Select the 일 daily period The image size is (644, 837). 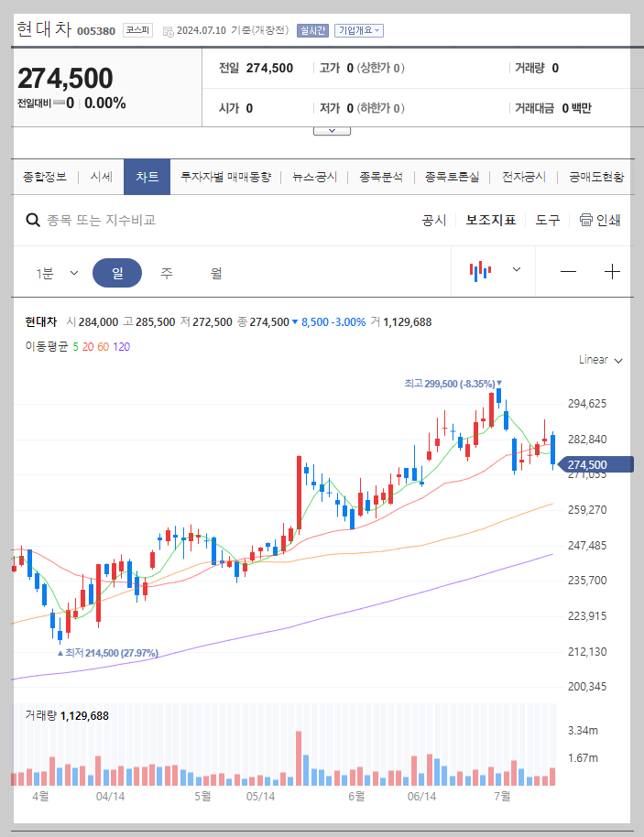(x=117, y=273)
